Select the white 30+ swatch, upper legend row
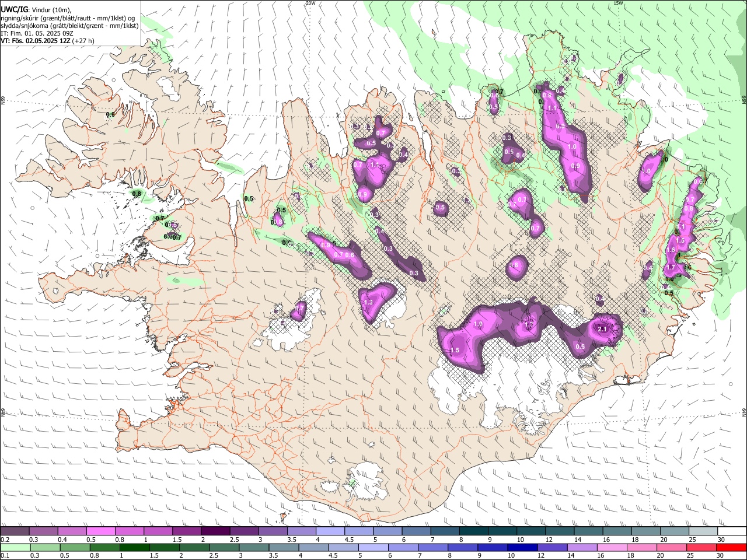This screenshot has width=747, height=560. click(x=732, y=531)
